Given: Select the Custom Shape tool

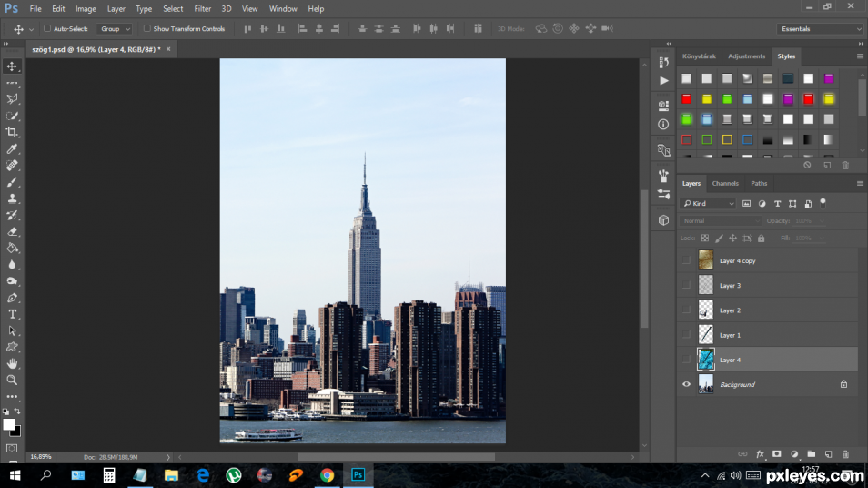Looking at the screenshot, I should pos(12,347).
